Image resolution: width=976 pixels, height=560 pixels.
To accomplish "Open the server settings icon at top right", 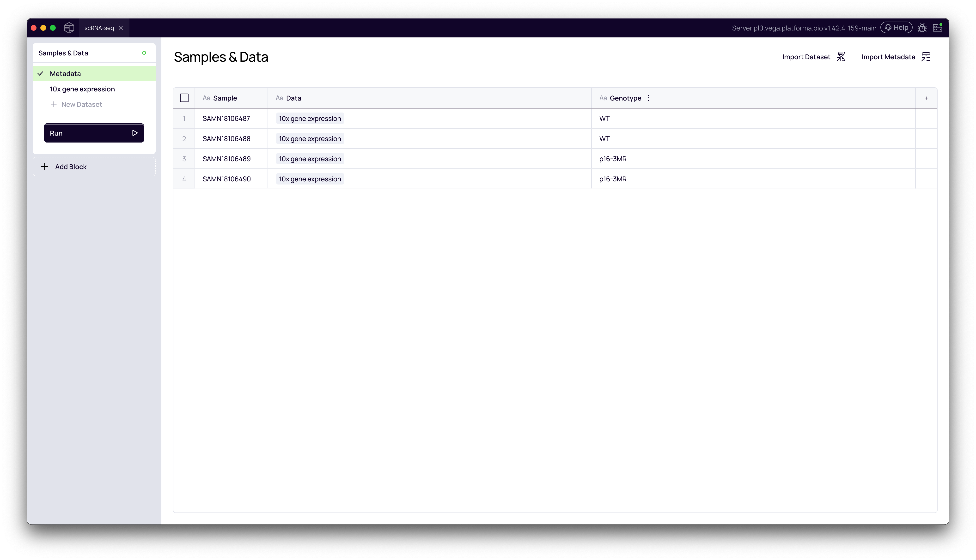I will point(938,28).
